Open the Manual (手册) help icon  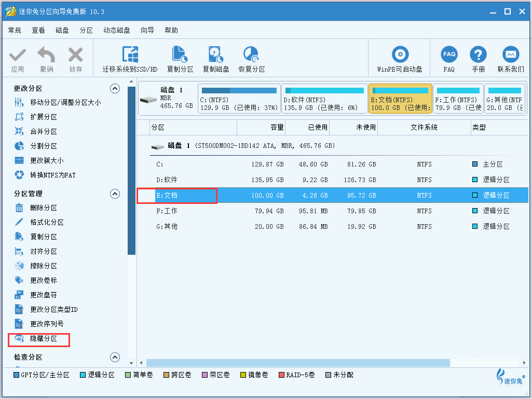click(478, 54)
